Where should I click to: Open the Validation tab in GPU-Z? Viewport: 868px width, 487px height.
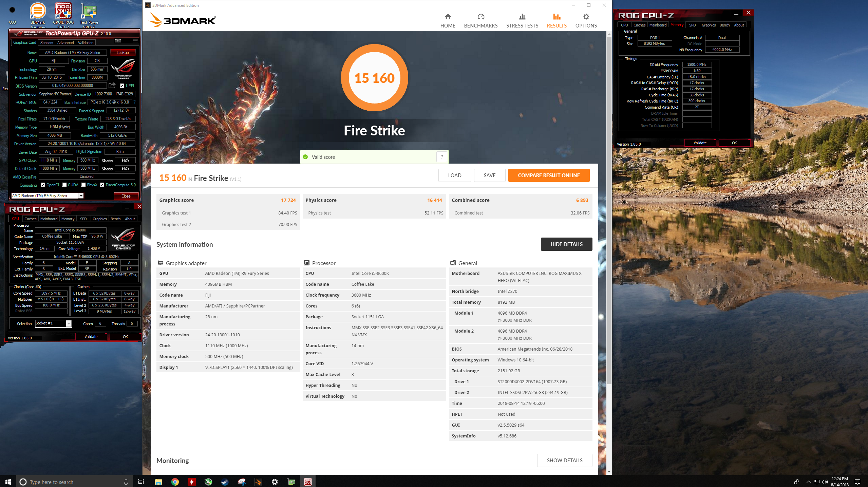click(86, 43)
